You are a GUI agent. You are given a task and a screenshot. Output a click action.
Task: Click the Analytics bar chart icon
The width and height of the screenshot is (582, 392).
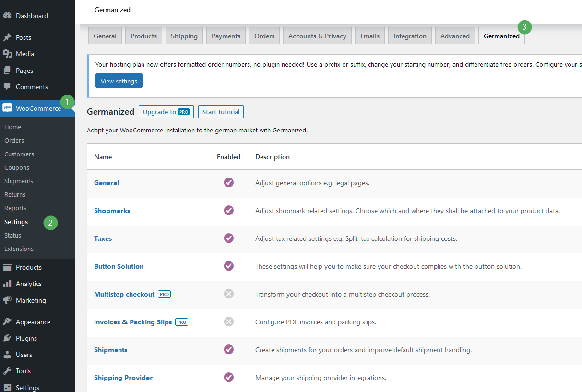(x=7, y=284)
